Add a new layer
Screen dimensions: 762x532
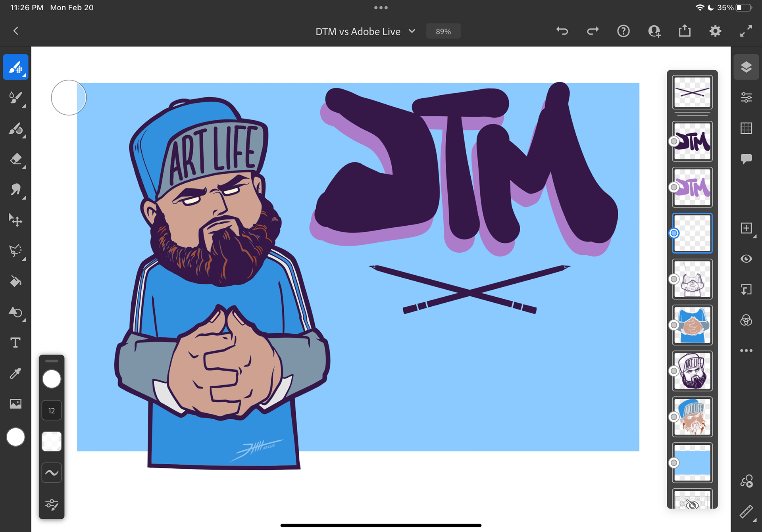pos(746,228)
